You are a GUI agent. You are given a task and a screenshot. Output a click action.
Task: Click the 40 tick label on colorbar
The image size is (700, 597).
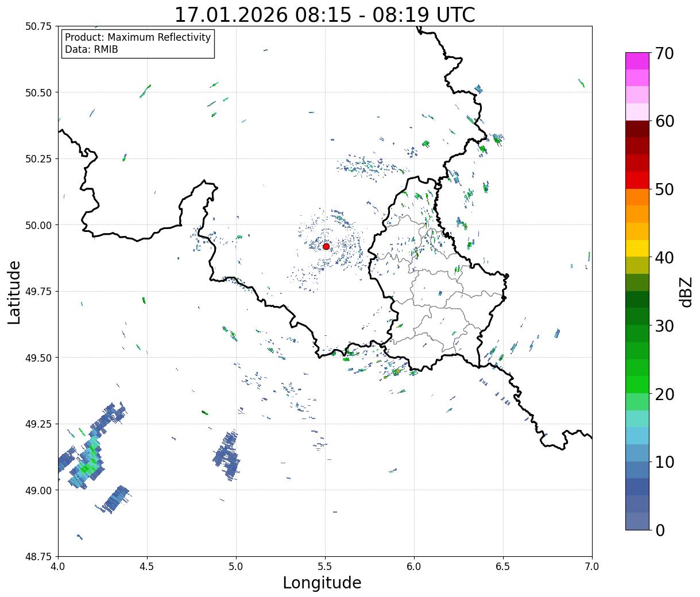pyautogui.click(x=664, y=258)
